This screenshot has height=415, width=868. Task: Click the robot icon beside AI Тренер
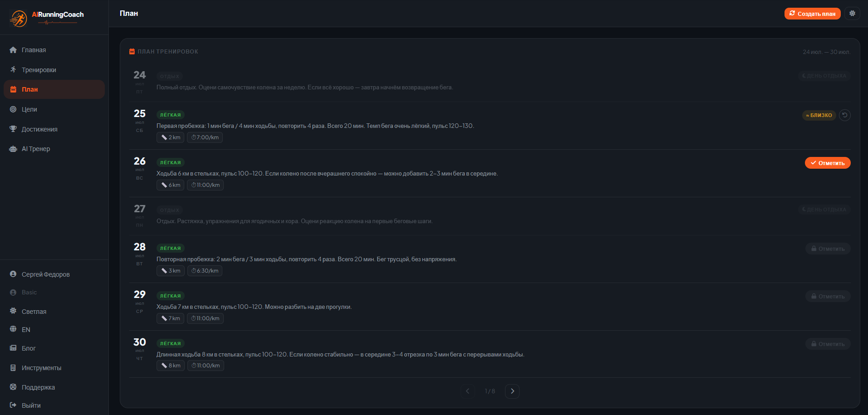pos(13,149)
